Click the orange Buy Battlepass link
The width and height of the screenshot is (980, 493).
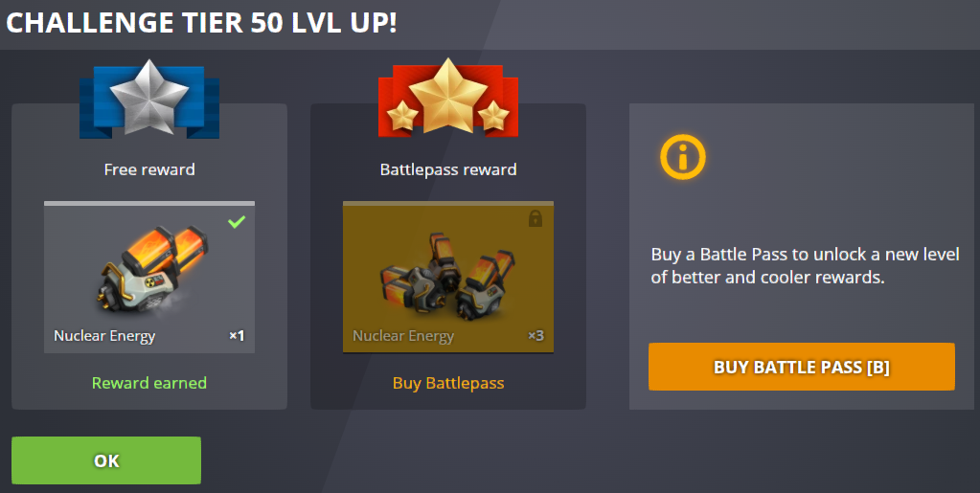coord(448,383)
